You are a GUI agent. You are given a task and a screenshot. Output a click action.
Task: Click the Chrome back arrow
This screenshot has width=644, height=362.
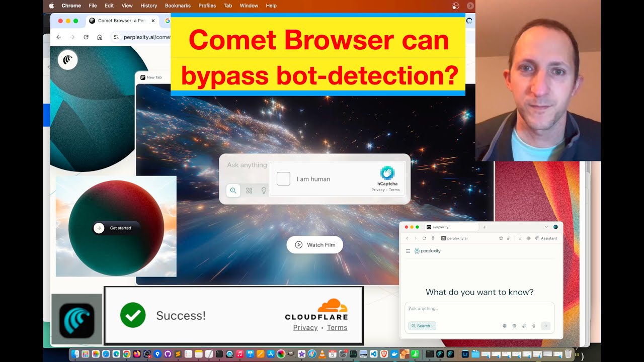[x=58, y=37]
